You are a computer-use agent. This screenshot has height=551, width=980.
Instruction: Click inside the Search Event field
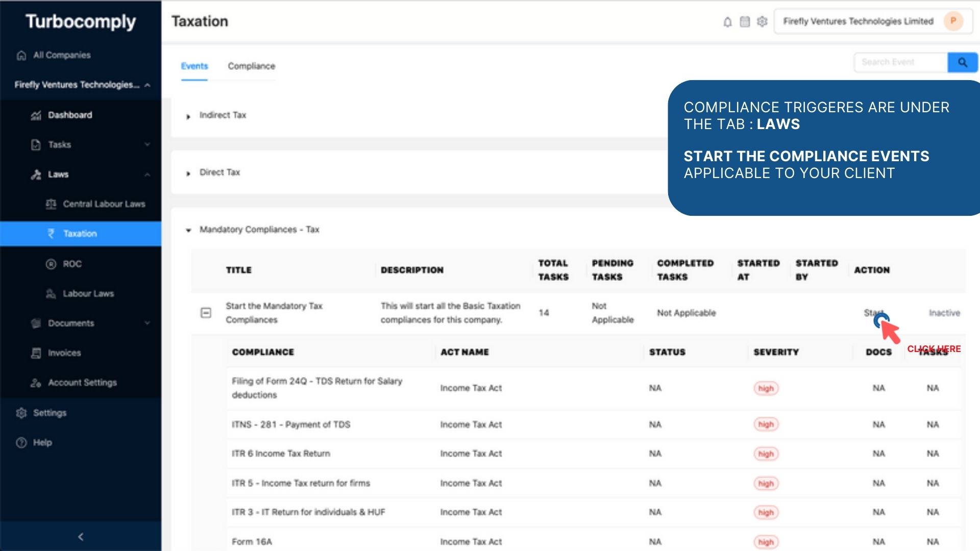pyautogui.click(x=901, y=62)
